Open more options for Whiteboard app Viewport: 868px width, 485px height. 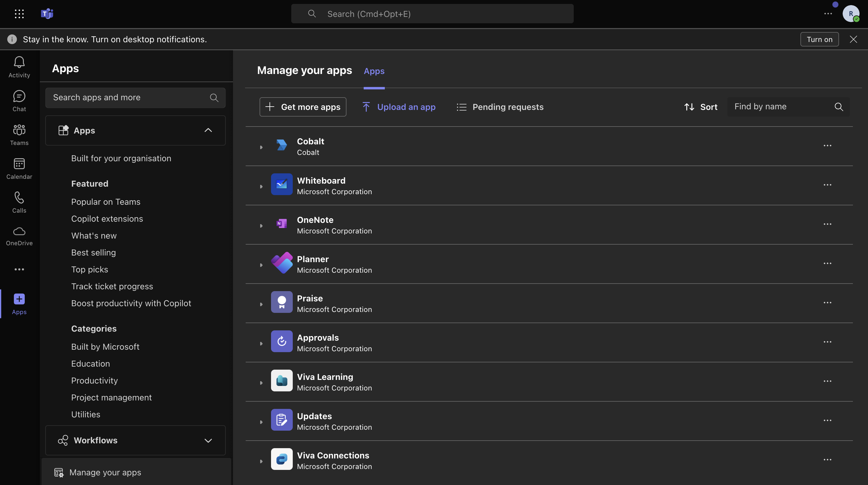[828, 185]
